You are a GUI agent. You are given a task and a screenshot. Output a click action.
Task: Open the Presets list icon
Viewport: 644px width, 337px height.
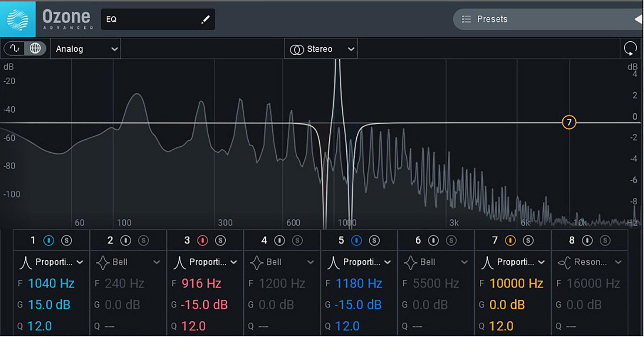tap(466, 19)
